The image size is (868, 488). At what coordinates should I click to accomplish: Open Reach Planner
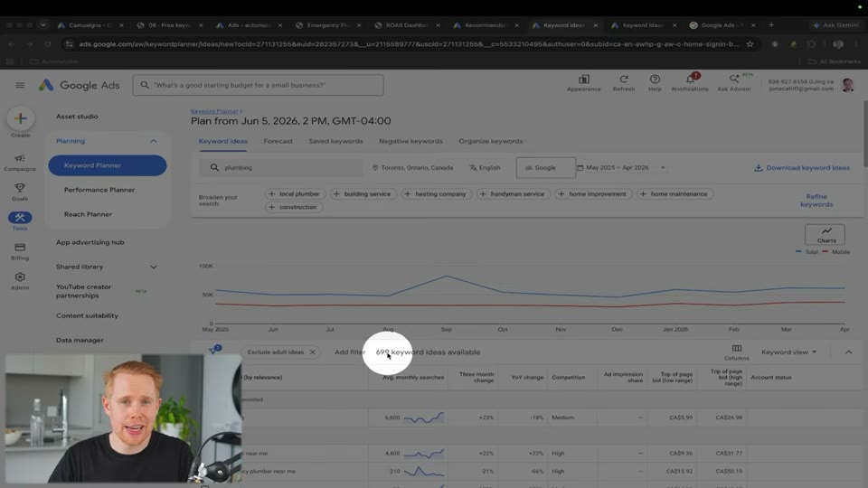tap(88, 214)
